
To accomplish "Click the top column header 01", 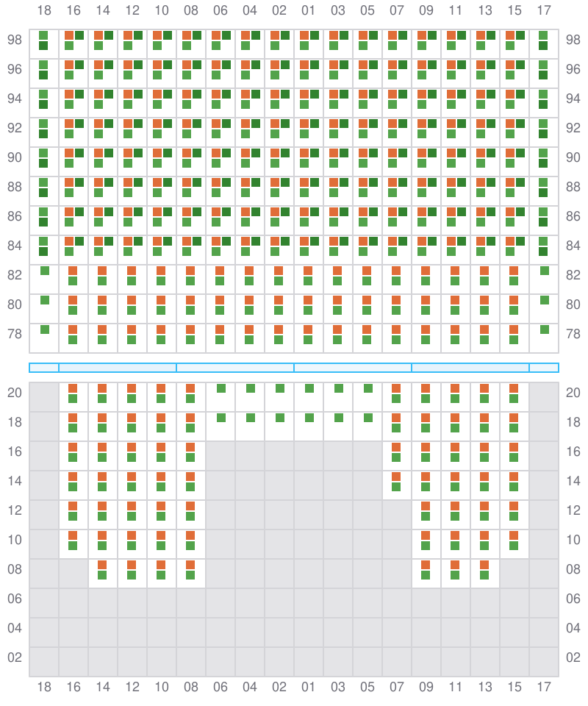I will pos(308,12).
